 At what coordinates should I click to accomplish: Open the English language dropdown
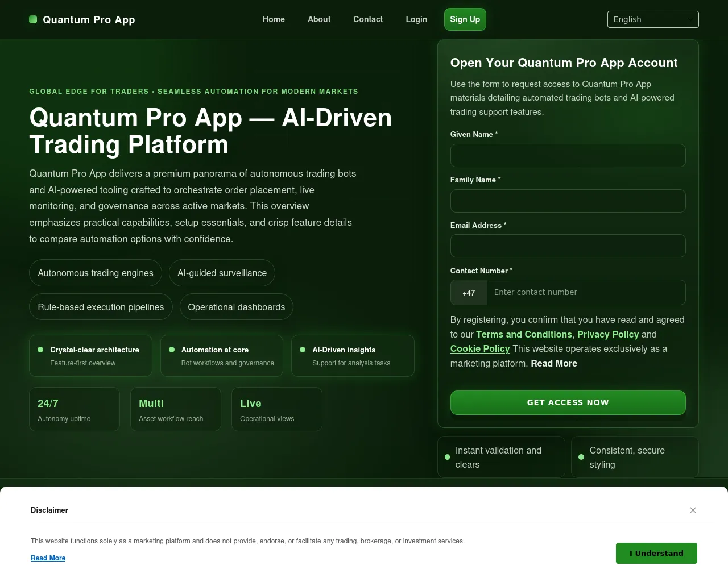pos(653,19)
